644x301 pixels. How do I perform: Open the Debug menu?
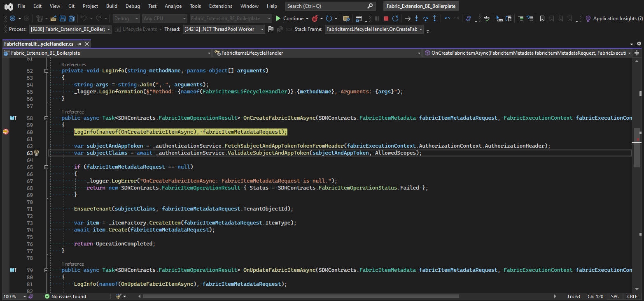(133, 6)
